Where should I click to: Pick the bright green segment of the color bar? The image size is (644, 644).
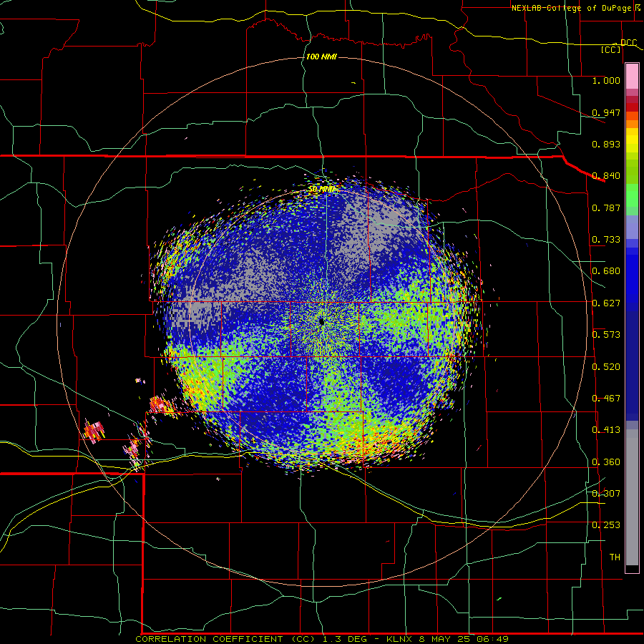632,195
